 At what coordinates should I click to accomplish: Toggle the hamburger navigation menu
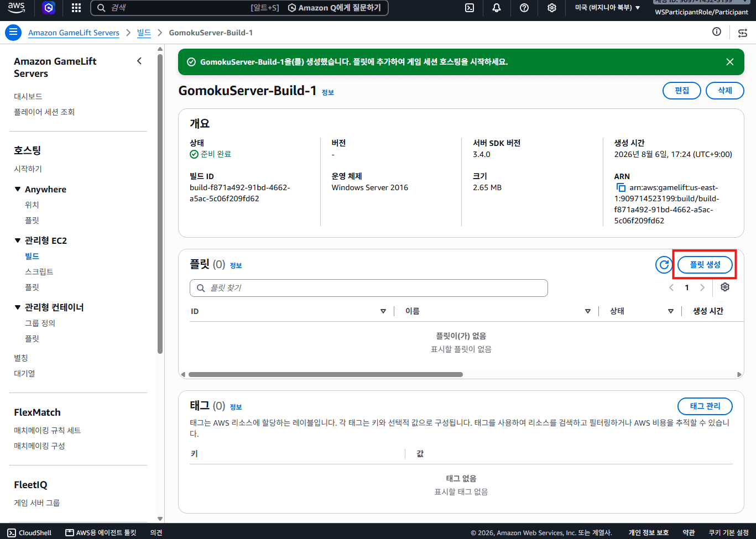[13, 33]
